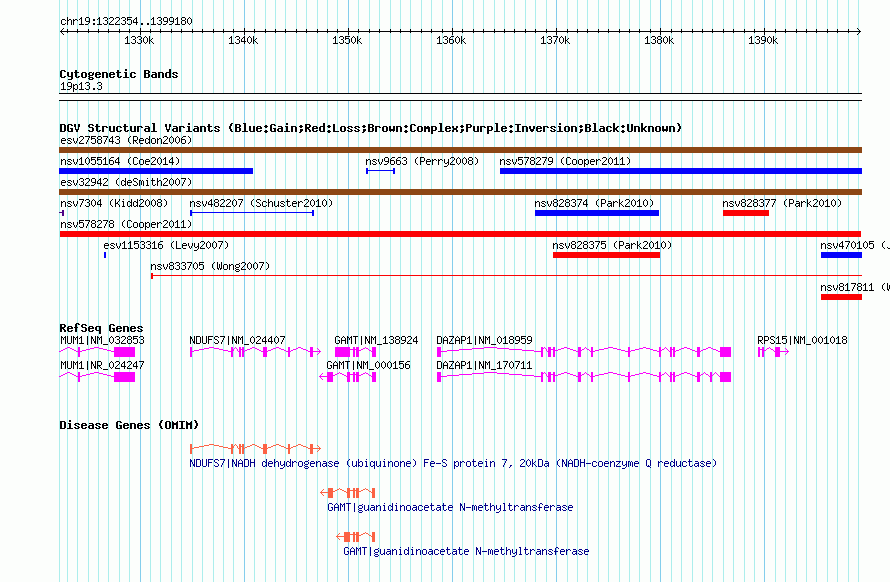
Task: Open the upper GAMT|guanidinoacetate N-methyltransferase link
Action: pos(450,507)
